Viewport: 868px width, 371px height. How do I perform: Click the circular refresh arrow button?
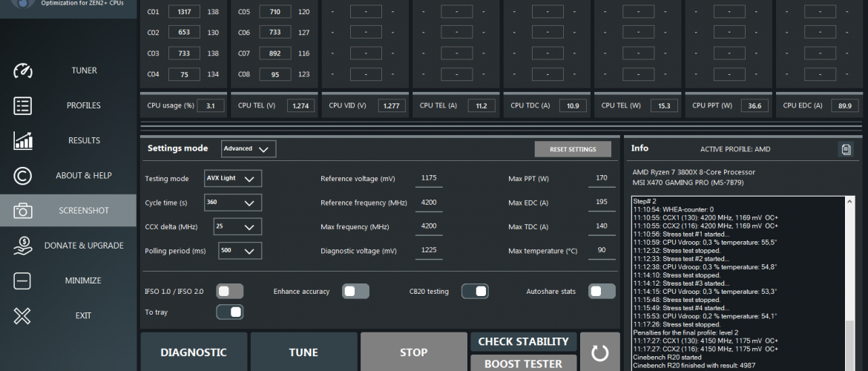point(599,352)
